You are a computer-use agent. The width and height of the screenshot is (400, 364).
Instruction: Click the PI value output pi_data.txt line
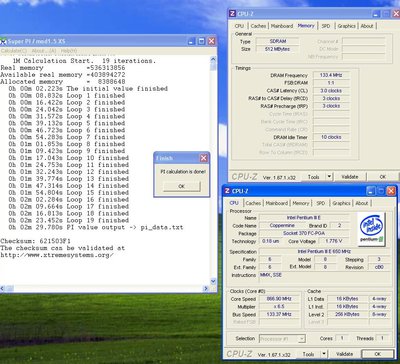[96, 227]
